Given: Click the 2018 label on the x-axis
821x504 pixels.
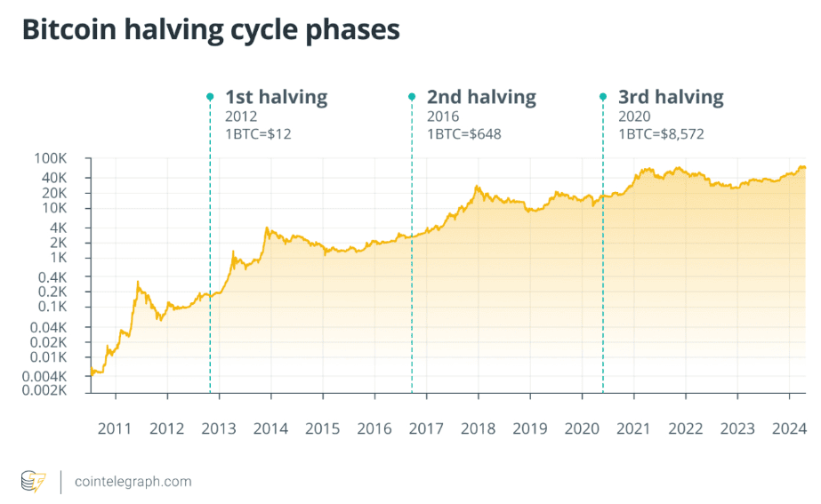Looking at the screenshot, I should point(478,428).
